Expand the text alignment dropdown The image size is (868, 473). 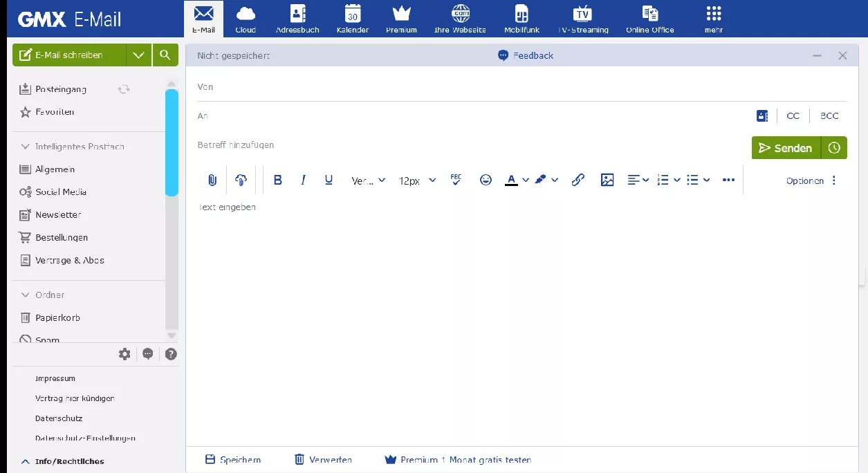pyautogui.click(x=638, y=180)
